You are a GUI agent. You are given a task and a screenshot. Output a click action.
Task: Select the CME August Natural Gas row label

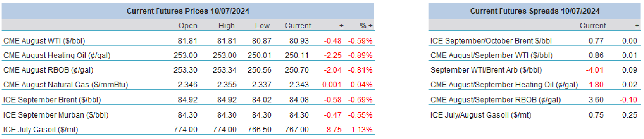[x=66, y=84]
